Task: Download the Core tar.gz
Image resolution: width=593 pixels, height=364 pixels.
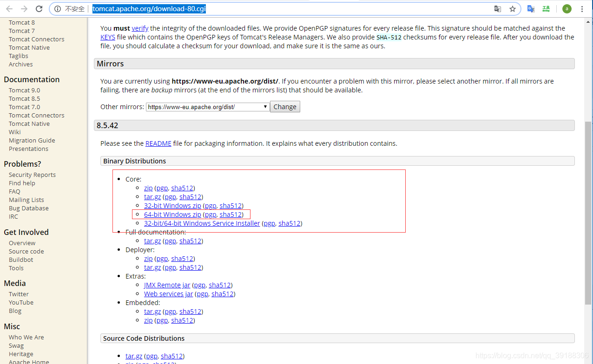Action: pos(152,197)
